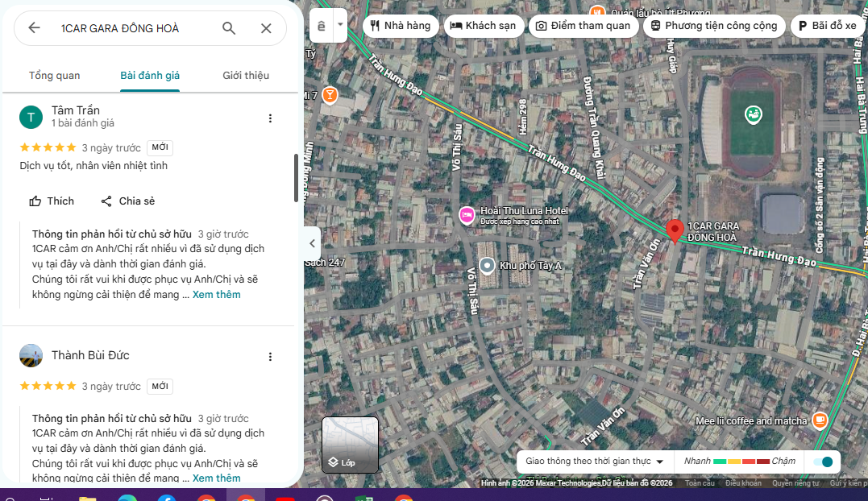Click the text "Dịch vụ tốt, nhân viên nhiệt tình"
The image size is (868, 501).
pyautogui.click(x=93, y=166)
